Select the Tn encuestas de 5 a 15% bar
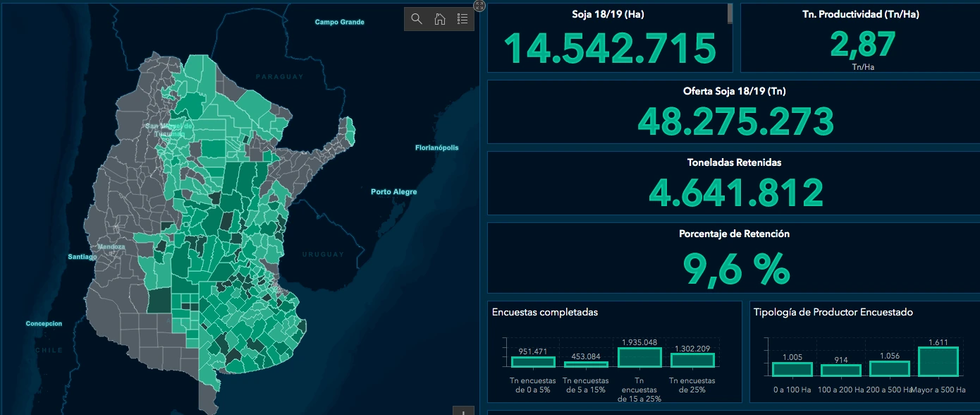The image size is (980, 415). click(x=586, y=365)
